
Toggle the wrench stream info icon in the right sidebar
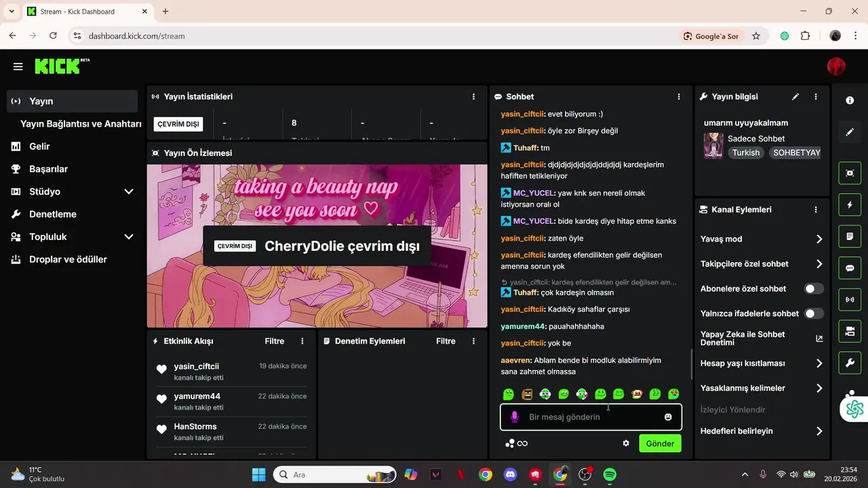[850, 363]
